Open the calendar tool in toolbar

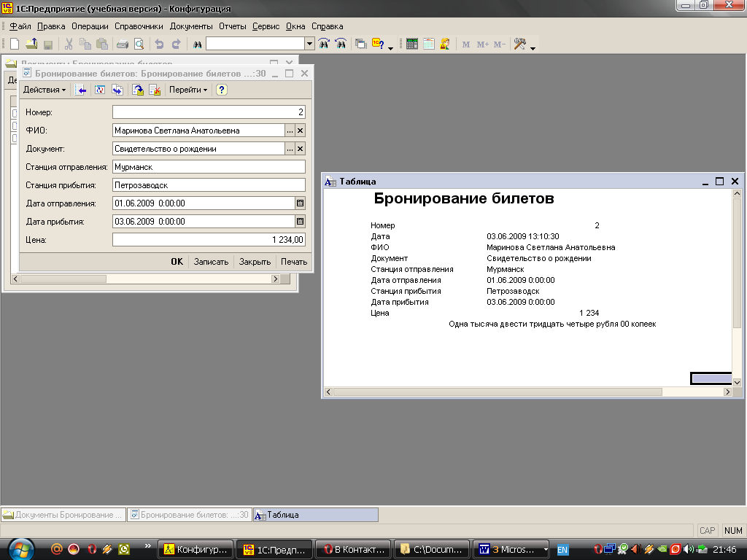coord(428,44)
